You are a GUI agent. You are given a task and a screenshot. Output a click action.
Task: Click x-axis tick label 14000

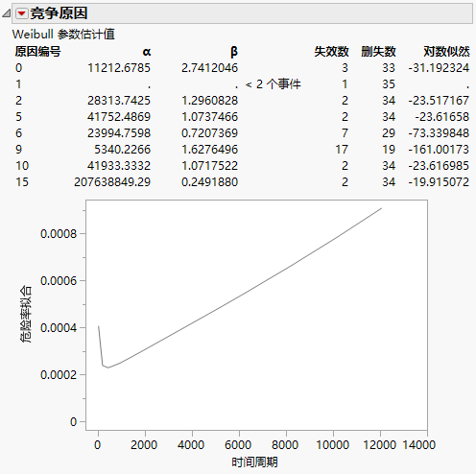pyautogui.click(x=419, y=445)
